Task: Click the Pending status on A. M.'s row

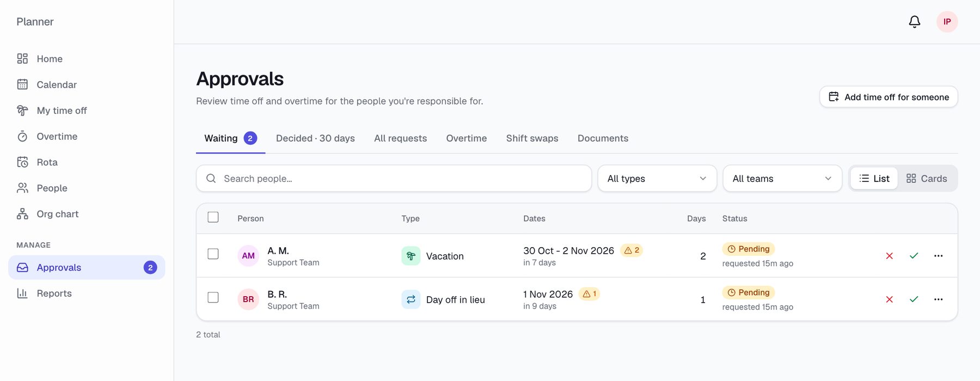Action: 749,249
